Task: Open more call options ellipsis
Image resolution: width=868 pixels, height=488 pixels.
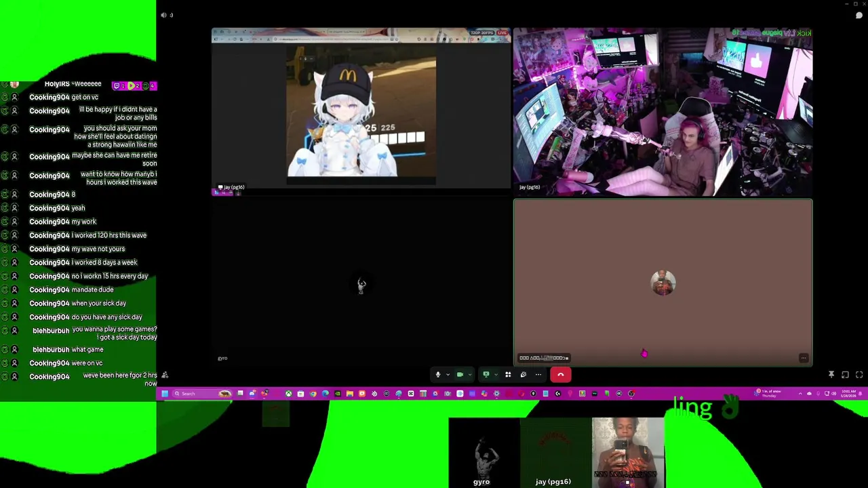Action: click(538, 374)
